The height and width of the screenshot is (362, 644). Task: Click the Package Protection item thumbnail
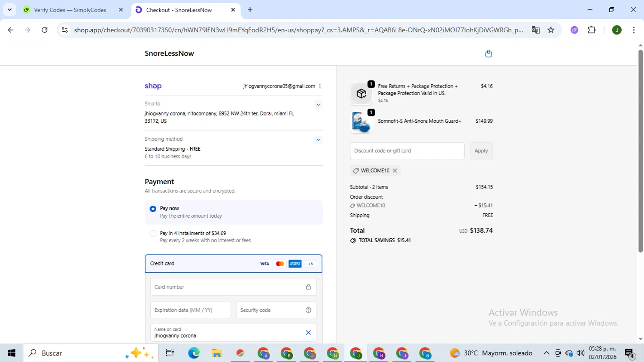(361, 94)
